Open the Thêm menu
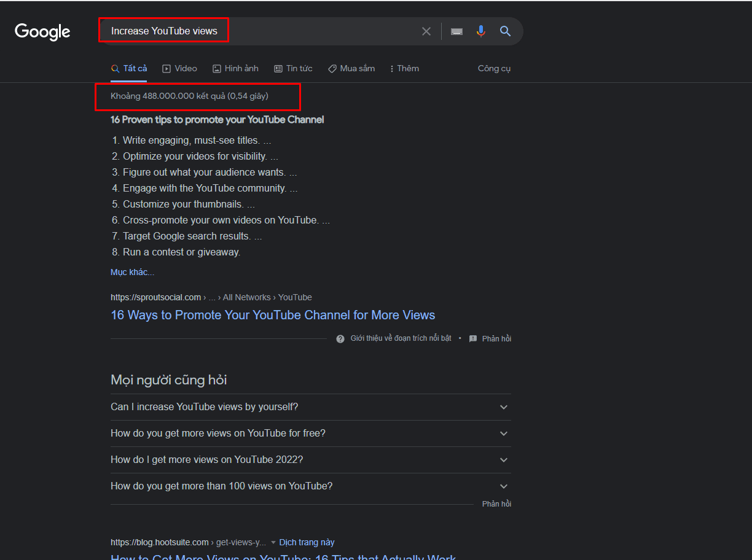Image resolution: width=752 pixels, height=560 pixels. [404, 68]
